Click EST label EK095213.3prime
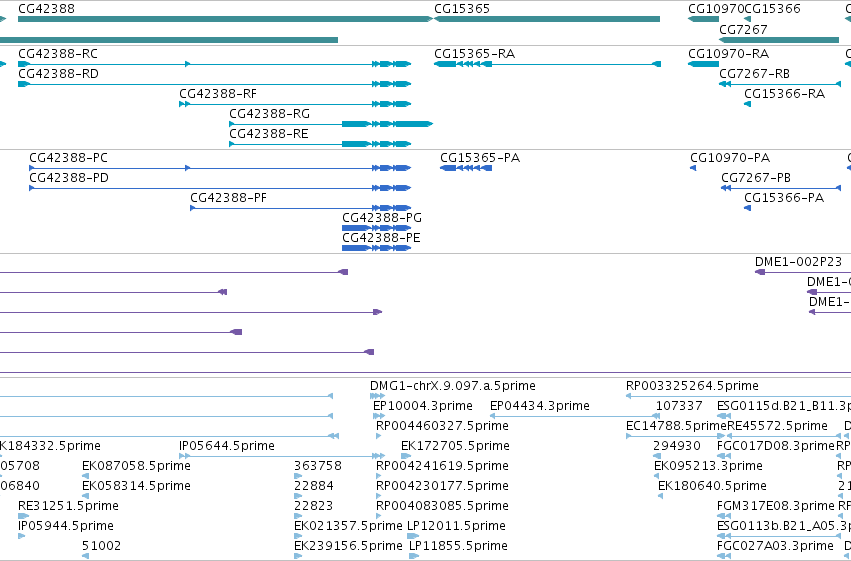This screenshot has width=851, height=561. pos(708,466)
